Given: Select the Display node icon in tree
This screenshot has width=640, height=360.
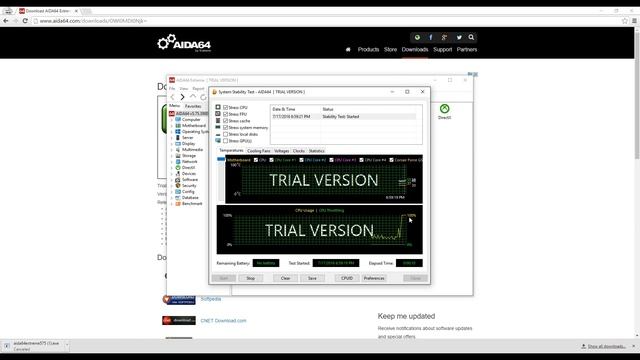Looking at the screenshot, I should click(178, 144).
